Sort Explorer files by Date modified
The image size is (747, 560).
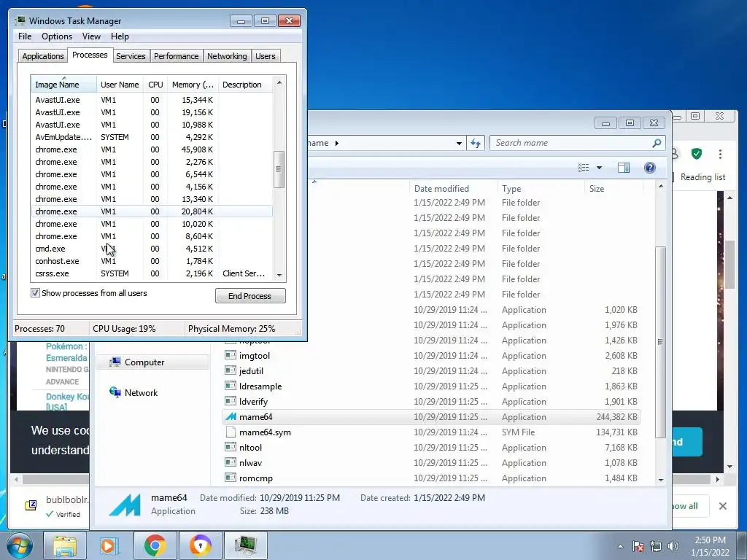tap(452, 189)
